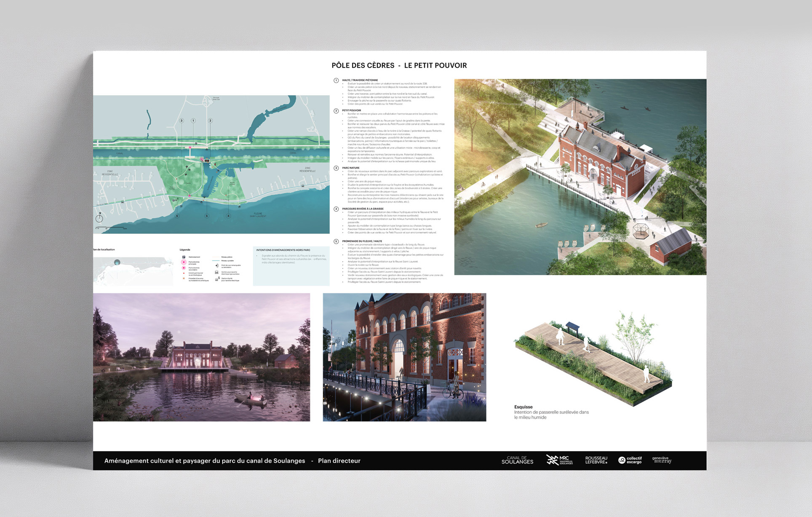The image size is (812, 517).
Task: Click the Petit Pouvoir section heading
Action: [x=351, y=110]
